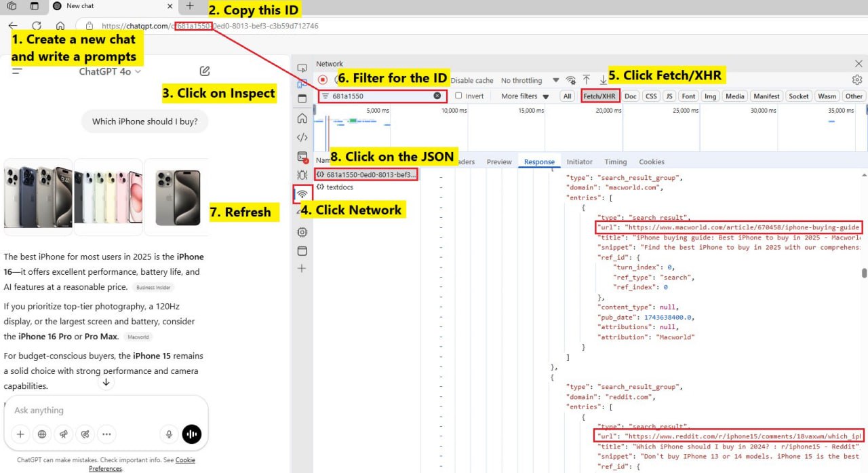
Task: Clear the filter text with X
Action: point(437,96)
